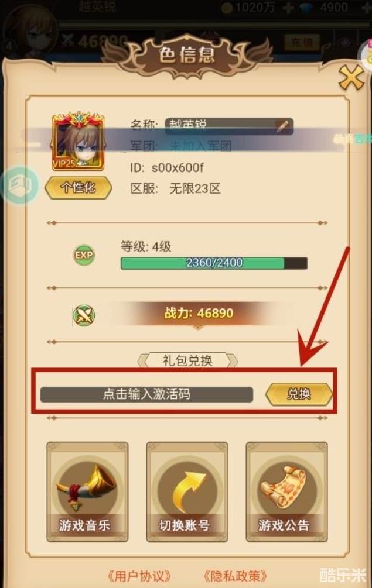Click the 个性化 button
This screenshot has width=372, height=588.
78,187
